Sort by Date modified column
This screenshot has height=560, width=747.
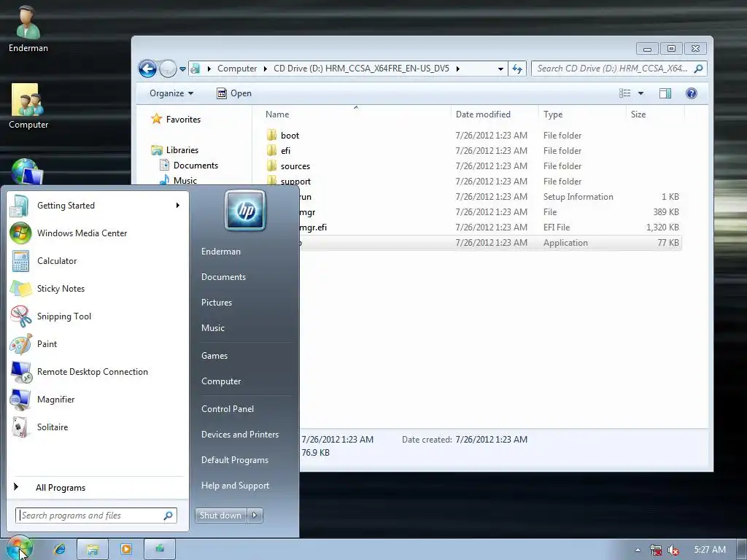pyautogui.click(x=495, y=114)
